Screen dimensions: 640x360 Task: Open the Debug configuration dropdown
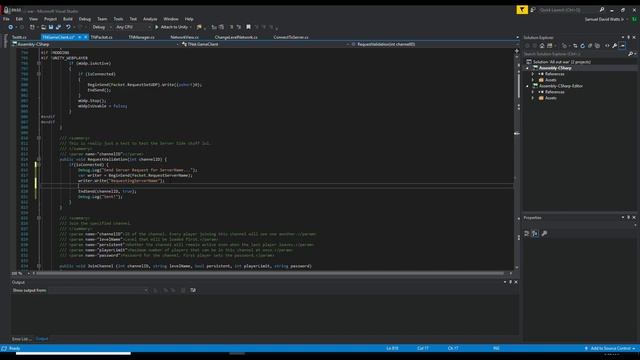(101, 27)
